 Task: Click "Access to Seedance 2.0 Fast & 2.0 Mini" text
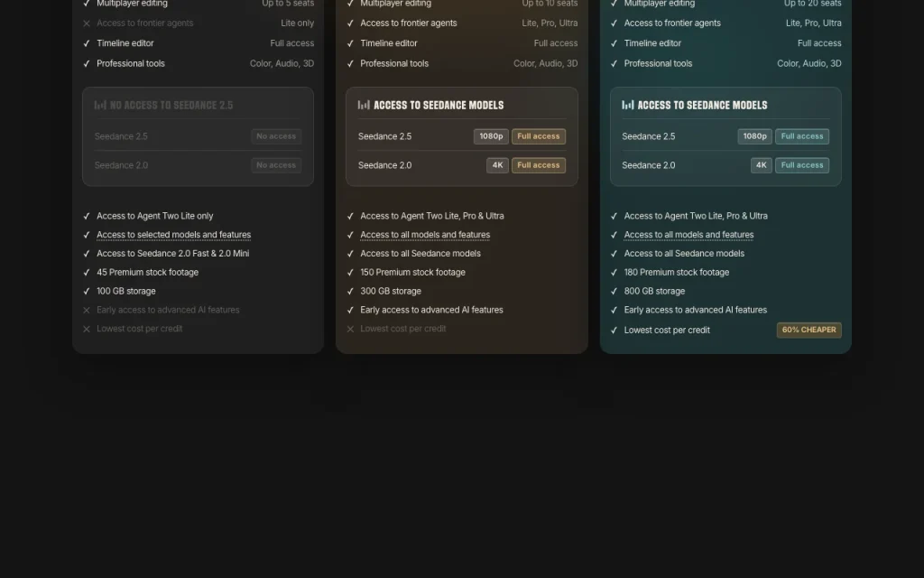coord(172,253)
